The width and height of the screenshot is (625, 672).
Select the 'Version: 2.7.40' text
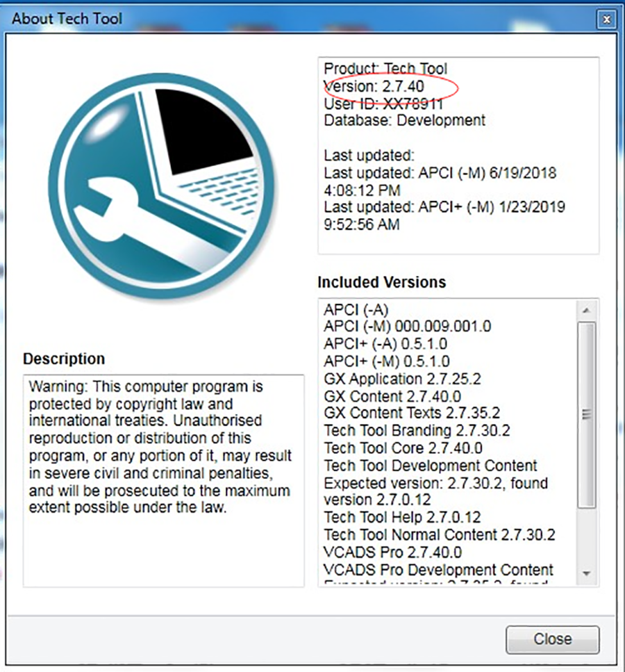click(374, 86)
